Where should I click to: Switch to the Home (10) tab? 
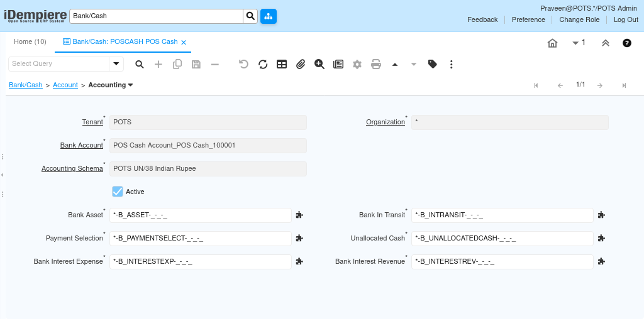click(x=30, y=42)
